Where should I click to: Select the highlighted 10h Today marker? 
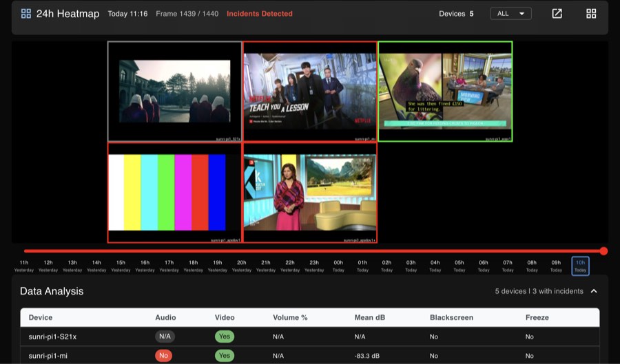pos(580,266)
